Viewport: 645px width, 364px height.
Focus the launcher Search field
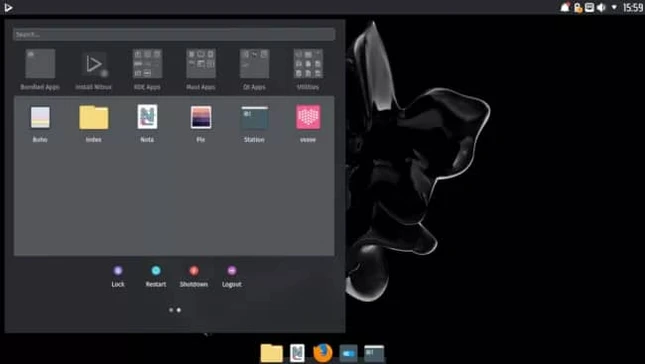tap(174, 34)
